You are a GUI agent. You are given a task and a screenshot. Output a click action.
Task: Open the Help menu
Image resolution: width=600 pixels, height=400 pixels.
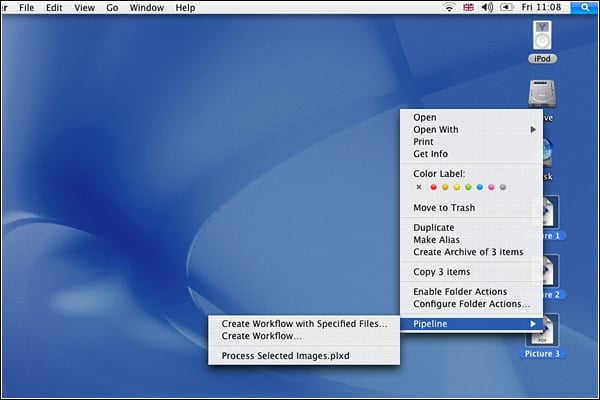coord(185,8)
